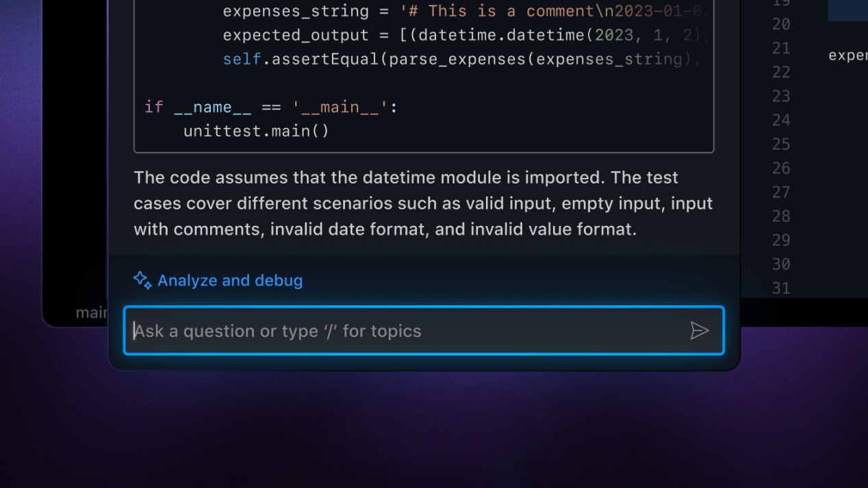The width and height of the screenshot is (868, 488).
Task: Click the expected_output code line
Action: click(x=459, y=35)
